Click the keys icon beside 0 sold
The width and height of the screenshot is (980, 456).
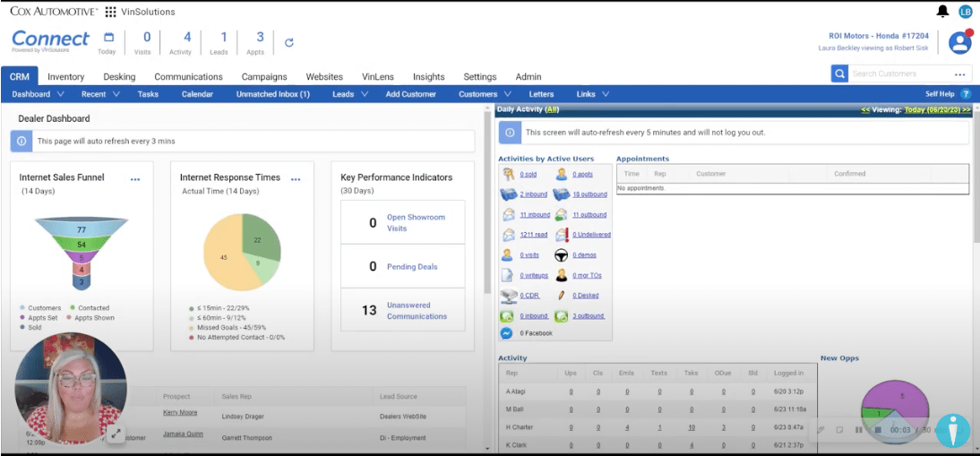tap(508, 175)
